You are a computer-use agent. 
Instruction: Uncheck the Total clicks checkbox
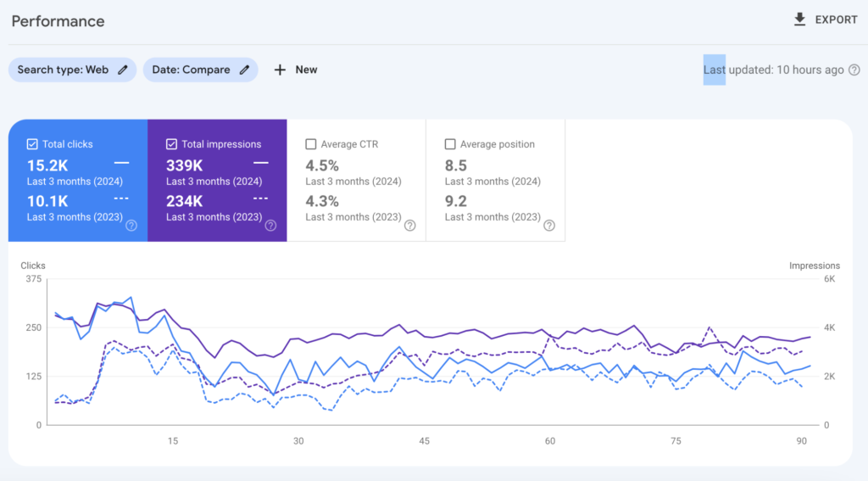click(x=32, y=144)
